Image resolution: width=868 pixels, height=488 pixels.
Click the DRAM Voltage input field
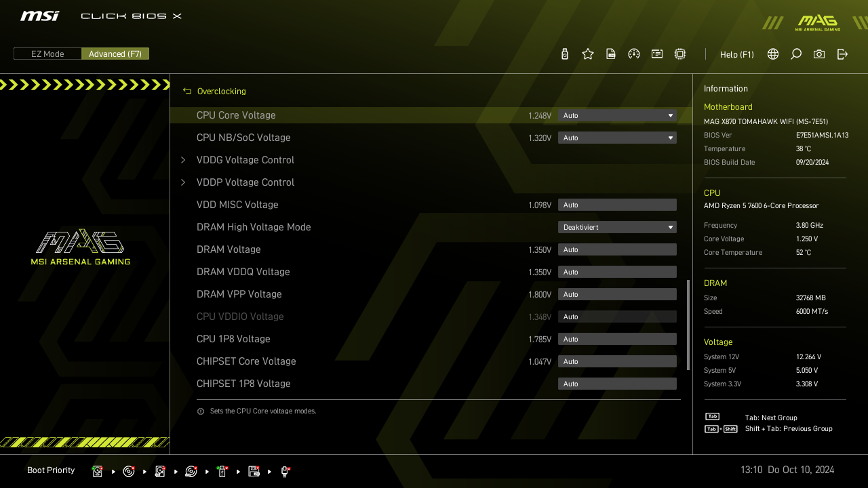(617, 250)
